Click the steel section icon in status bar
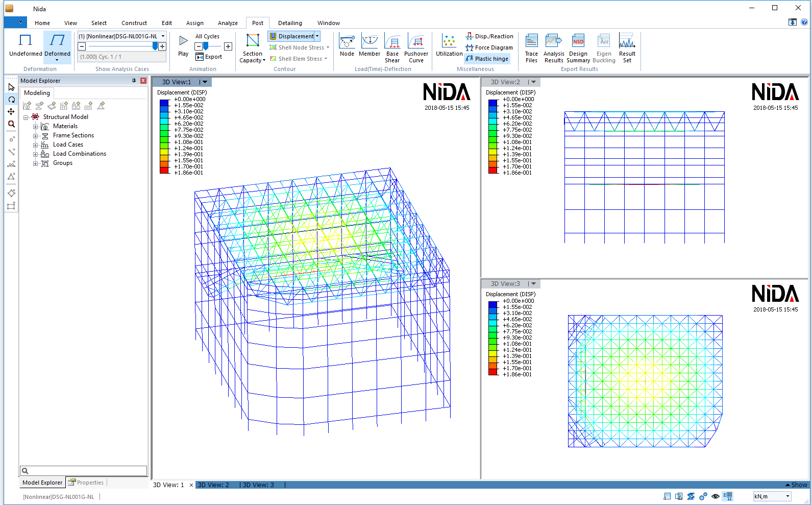The image size is (812, 505). [691, 496]
